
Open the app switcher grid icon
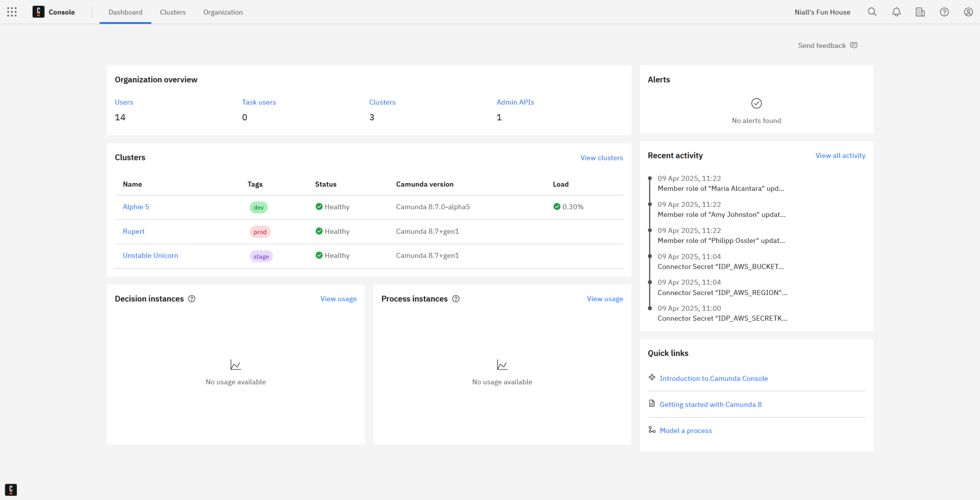pos(11,11)
